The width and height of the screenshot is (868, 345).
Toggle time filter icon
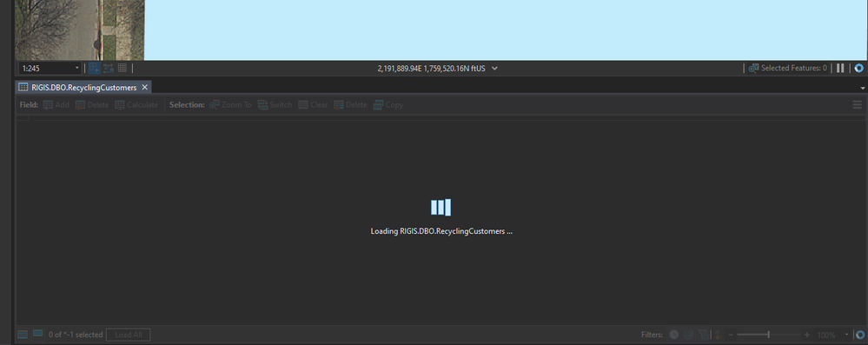[673, 335]
